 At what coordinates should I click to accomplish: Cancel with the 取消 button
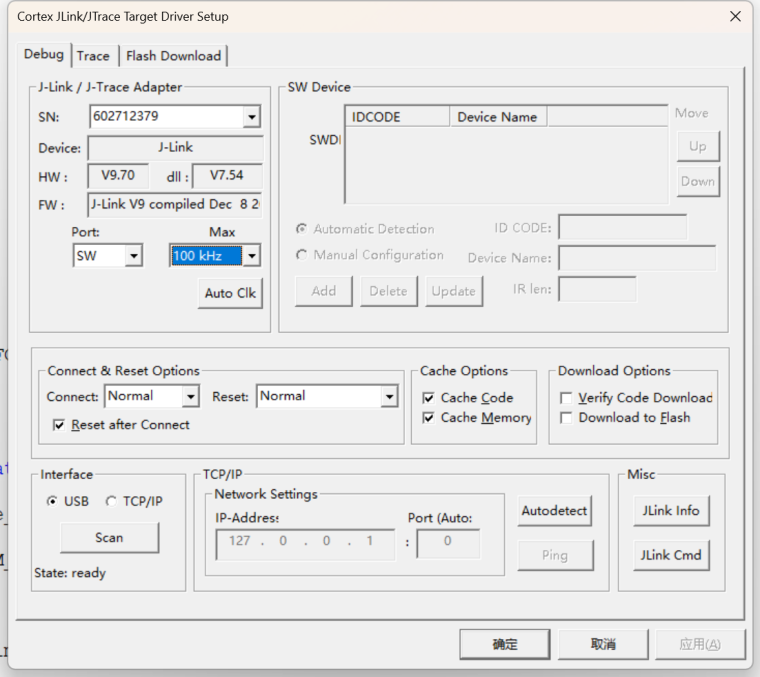(x=603, y=644)
